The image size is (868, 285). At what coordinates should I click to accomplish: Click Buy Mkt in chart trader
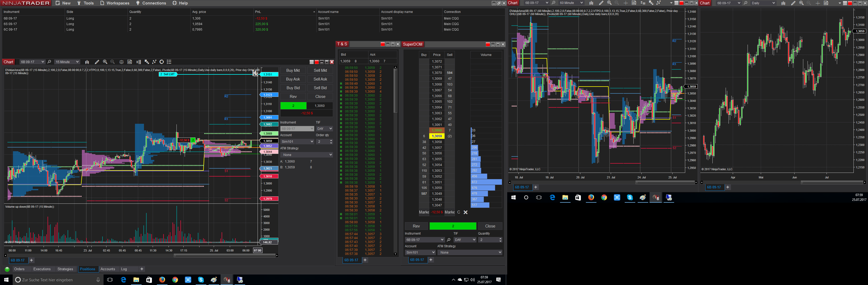pos(293,70)
